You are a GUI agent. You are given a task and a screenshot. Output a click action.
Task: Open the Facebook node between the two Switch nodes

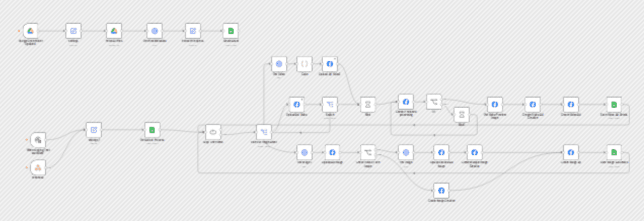296,105
